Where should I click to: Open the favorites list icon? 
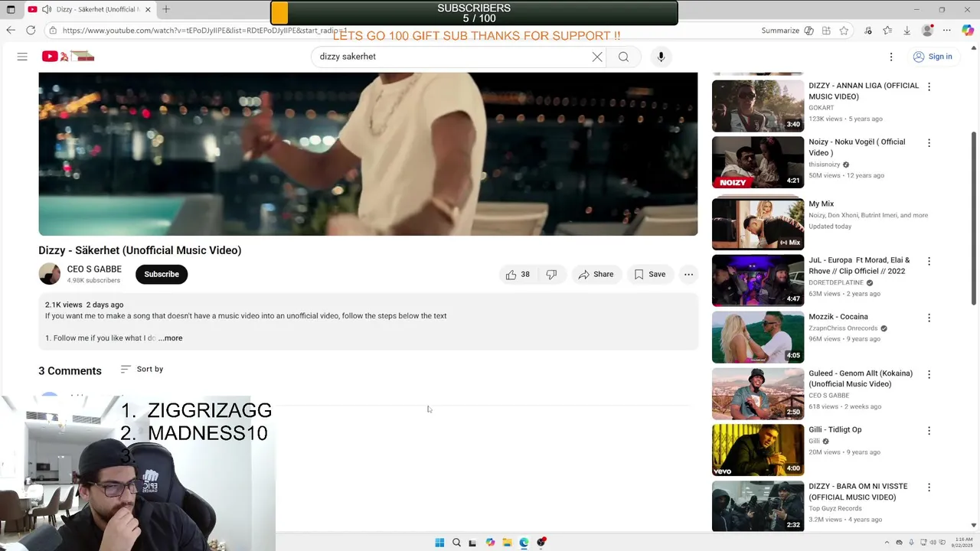click(x=887, y=31)
